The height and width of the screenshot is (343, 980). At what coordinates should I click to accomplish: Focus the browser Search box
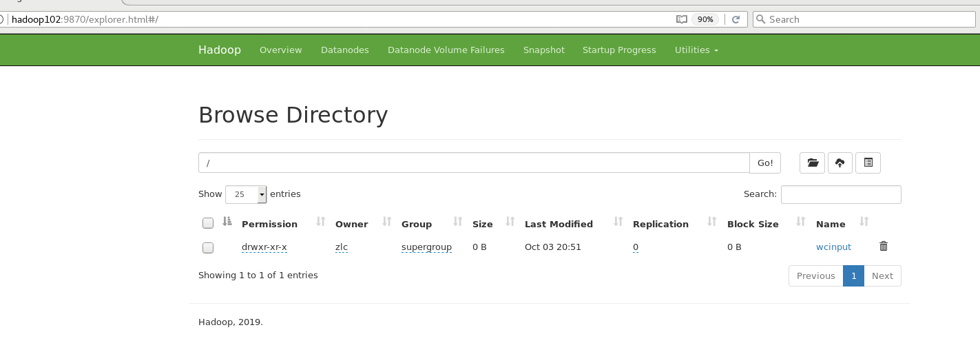[864, 19]
